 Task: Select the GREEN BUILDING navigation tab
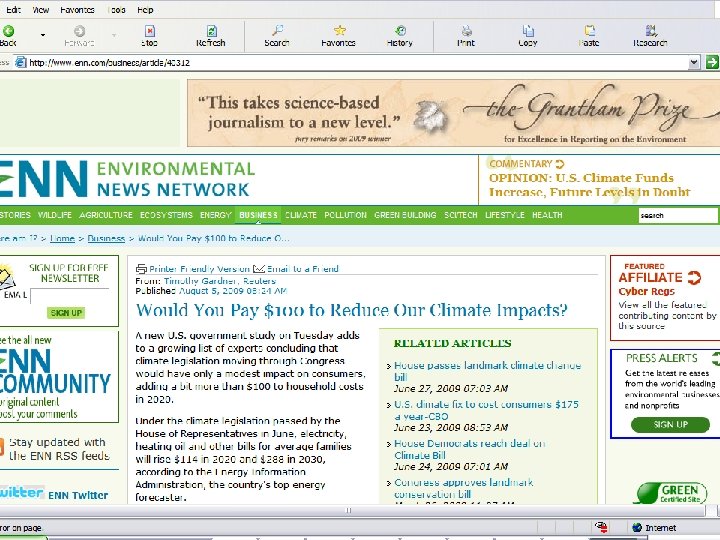405,215
